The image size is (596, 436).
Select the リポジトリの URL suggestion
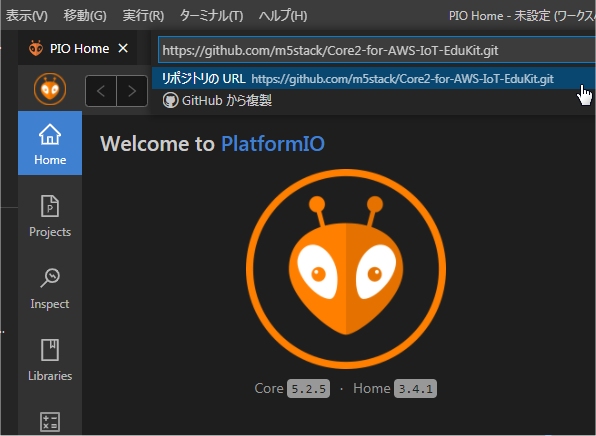click(374, 79)
